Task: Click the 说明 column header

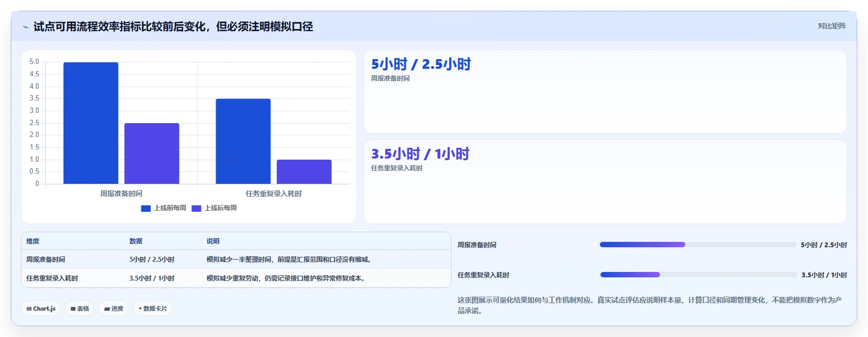Action: tap(213, 241)
